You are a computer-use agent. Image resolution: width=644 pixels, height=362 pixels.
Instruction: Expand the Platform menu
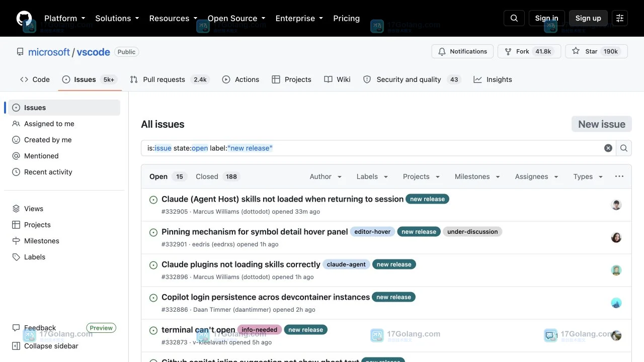[x=64, y=18]
